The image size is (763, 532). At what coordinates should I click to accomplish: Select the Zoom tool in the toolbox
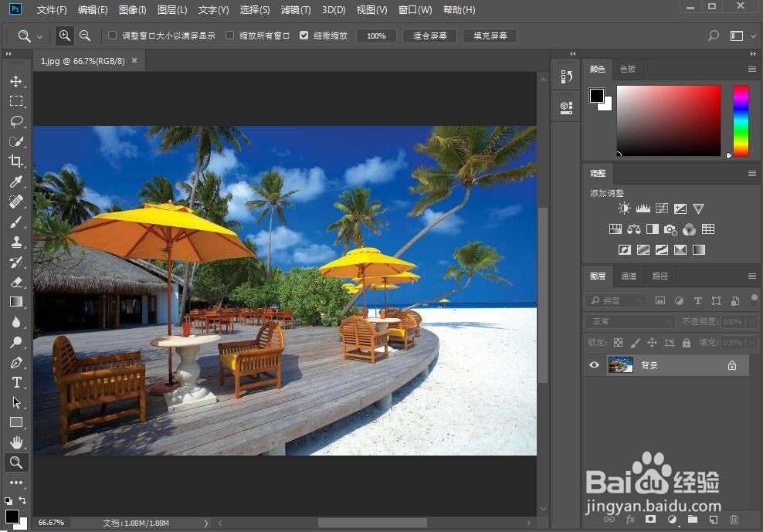(16, 463)
